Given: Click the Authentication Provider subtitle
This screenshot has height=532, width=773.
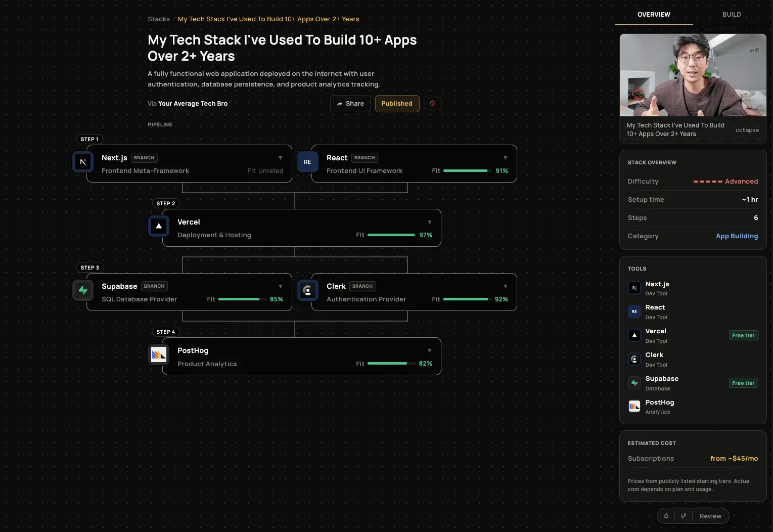Looking at the screenshot, I should click(367, 299).
